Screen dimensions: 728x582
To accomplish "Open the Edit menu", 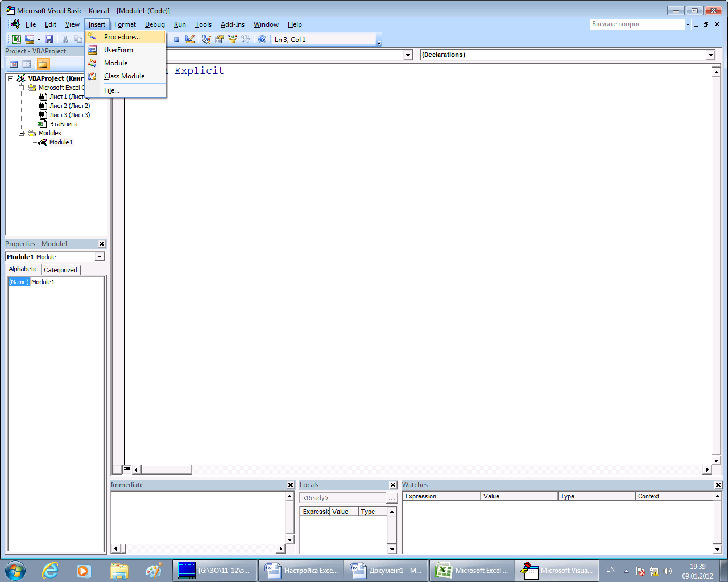I will pyautogui.click(x=51, y=24).
